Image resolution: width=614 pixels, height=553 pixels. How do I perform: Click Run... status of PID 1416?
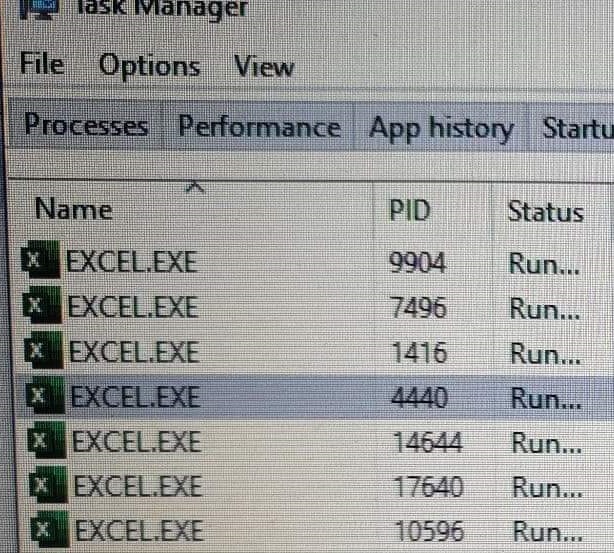click(x=546, y=354)
